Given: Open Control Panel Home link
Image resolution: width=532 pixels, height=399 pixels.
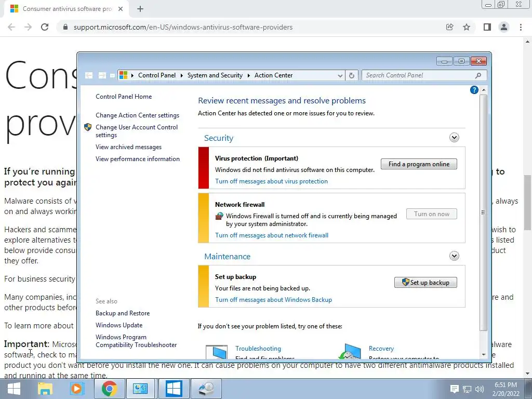Looking at the screenshot, I should click(x=124, y=97).
